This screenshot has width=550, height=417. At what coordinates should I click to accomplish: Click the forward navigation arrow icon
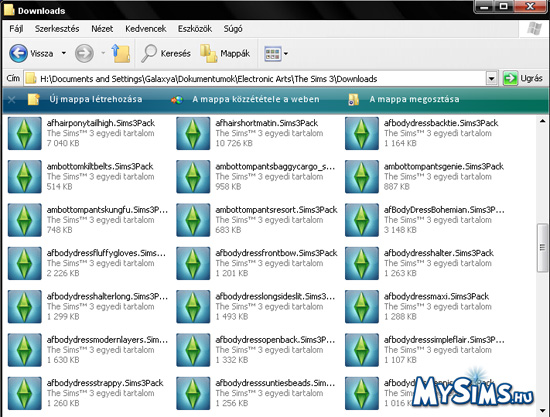pyautogui.click(x=84, y=53)
